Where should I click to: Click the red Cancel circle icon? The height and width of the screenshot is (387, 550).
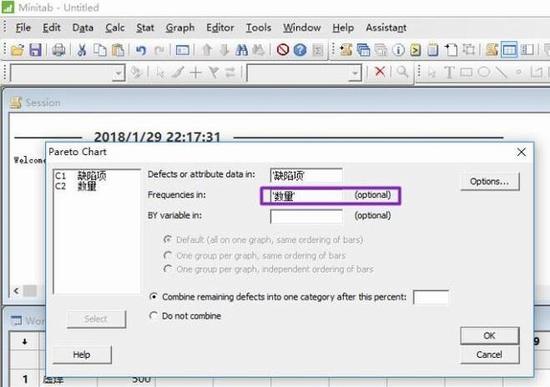[283, 50]
